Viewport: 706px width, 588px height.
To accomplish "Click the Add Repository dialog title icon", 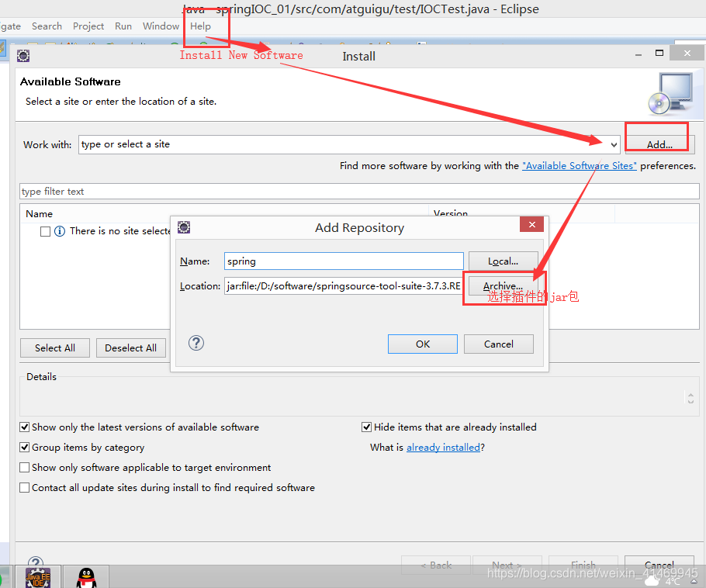I will 184,227.
